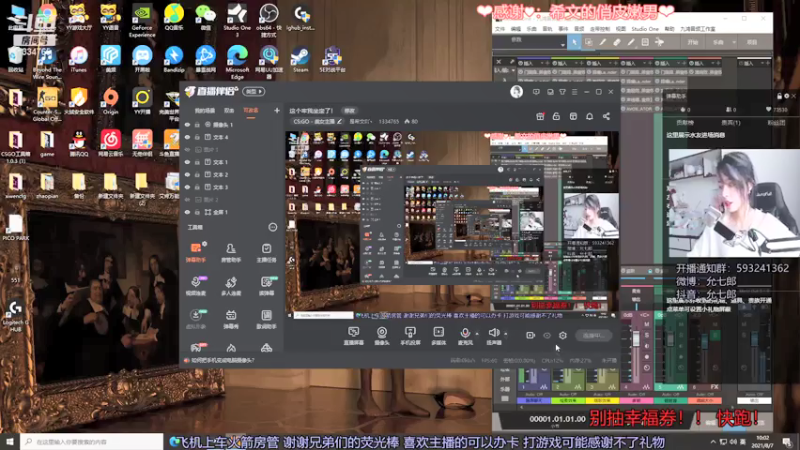Click the 开始 button in Studio One
The width and height of the screenshot is (800, 450).
point(692,42)
